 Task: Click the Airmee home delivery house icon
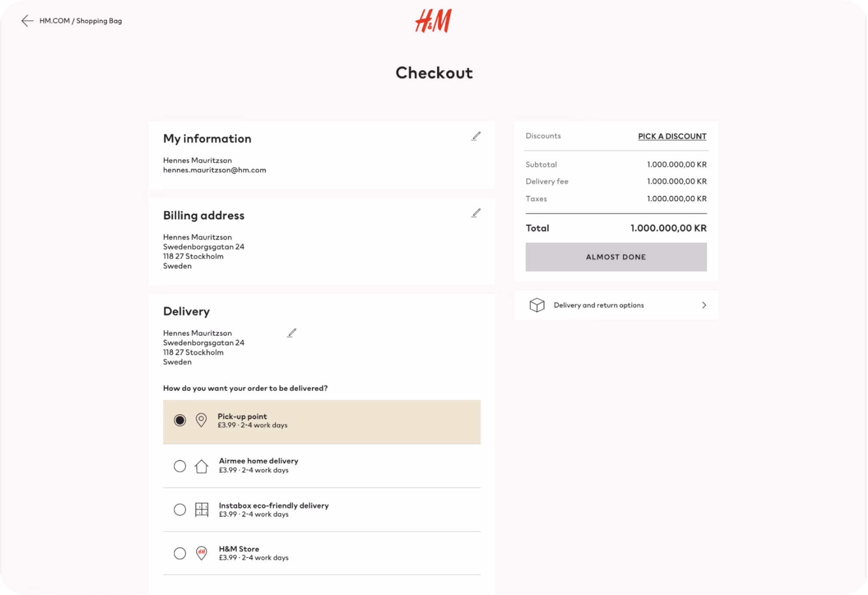pyautogui.click(x=201, y=466)
